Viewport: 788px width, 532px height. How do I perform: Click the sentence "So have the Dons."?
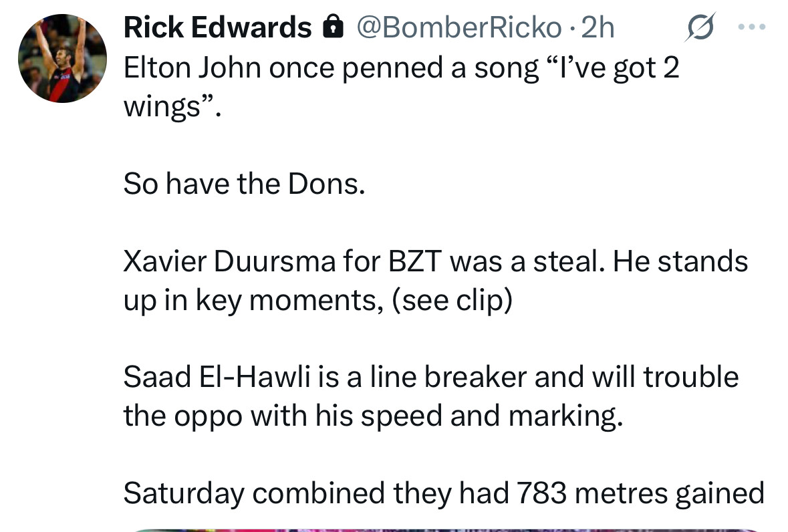[244, 184]
